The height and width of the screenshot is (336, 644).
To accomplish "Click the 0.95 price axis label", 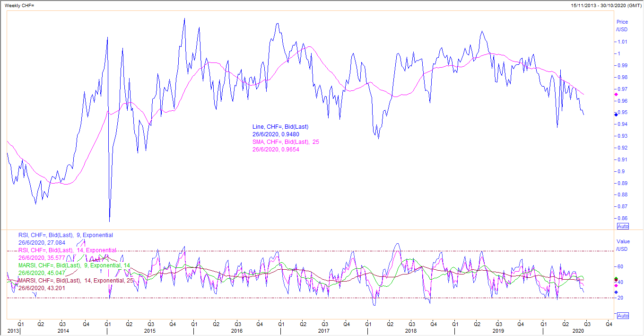I will click(x=624, y=113).
